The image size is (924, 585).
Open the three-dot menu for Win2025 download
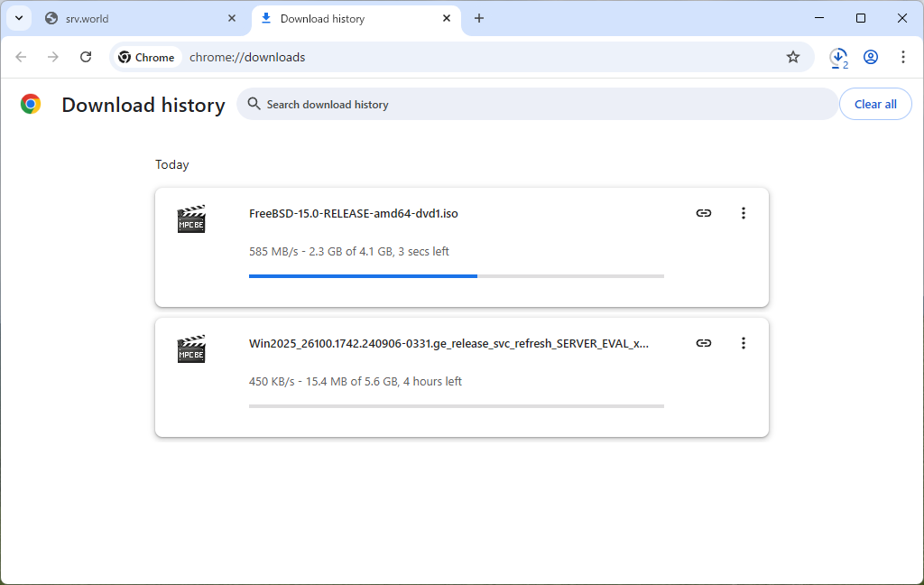744,343
